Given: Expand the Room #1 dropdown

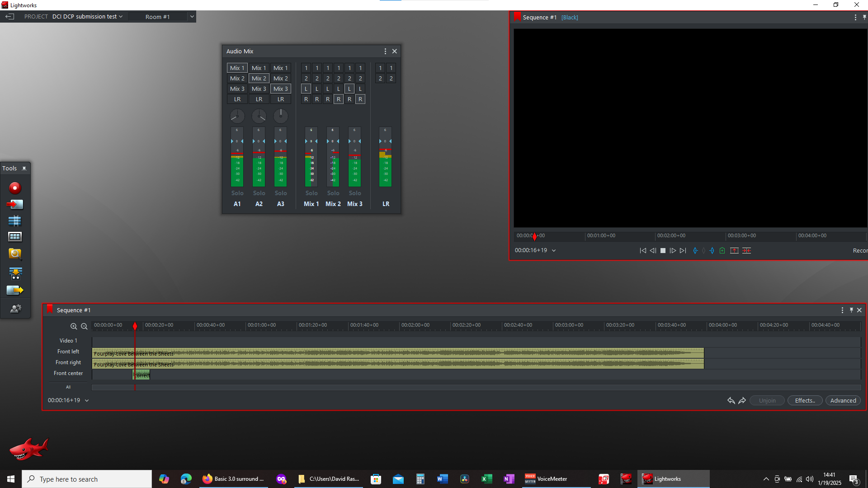Looking at the screenshot, I should pyautogui.click(x=192, y=17).
